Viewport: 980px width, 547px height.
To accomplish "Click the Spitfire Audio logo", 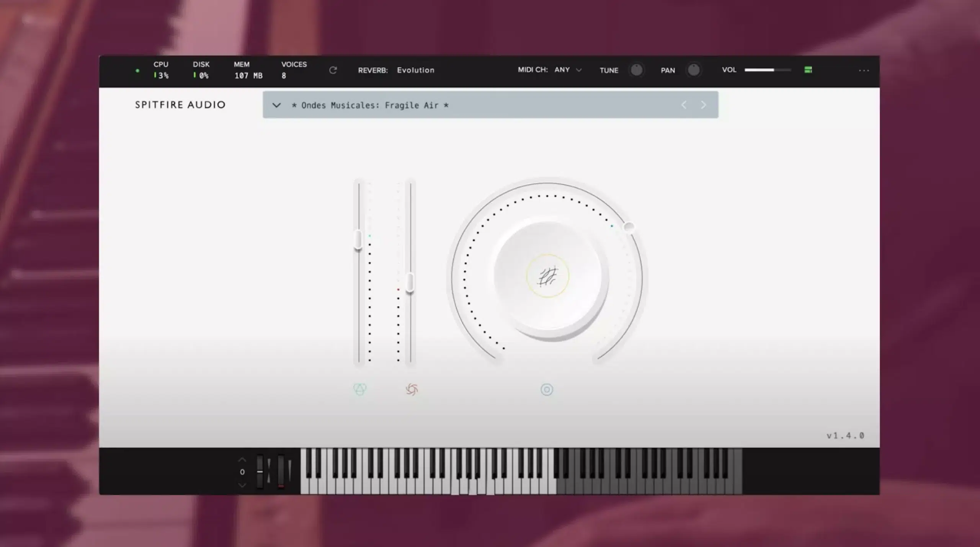I will (180, 105).
